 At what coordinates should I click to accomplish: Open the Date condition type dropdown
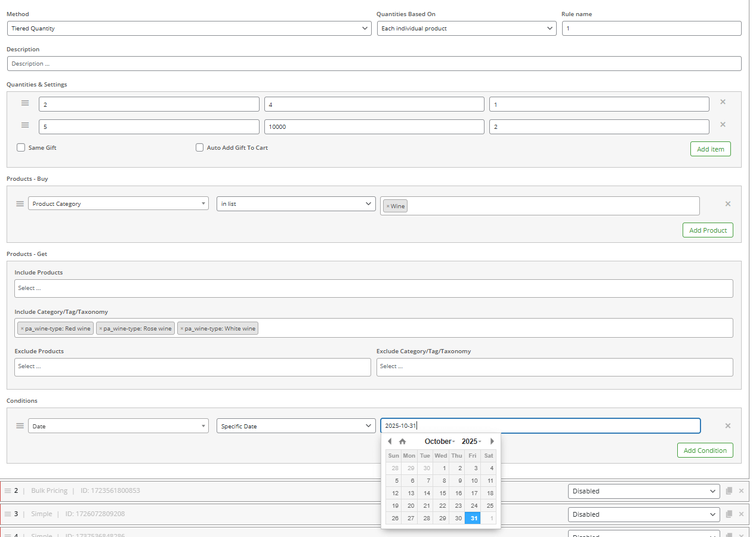pyautogui.click(x=118, y=426)
